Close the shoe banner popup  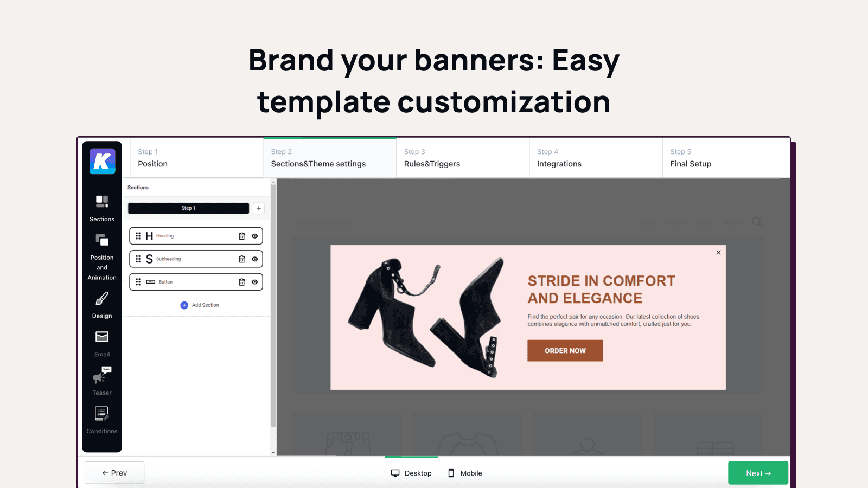click(718, 253)
